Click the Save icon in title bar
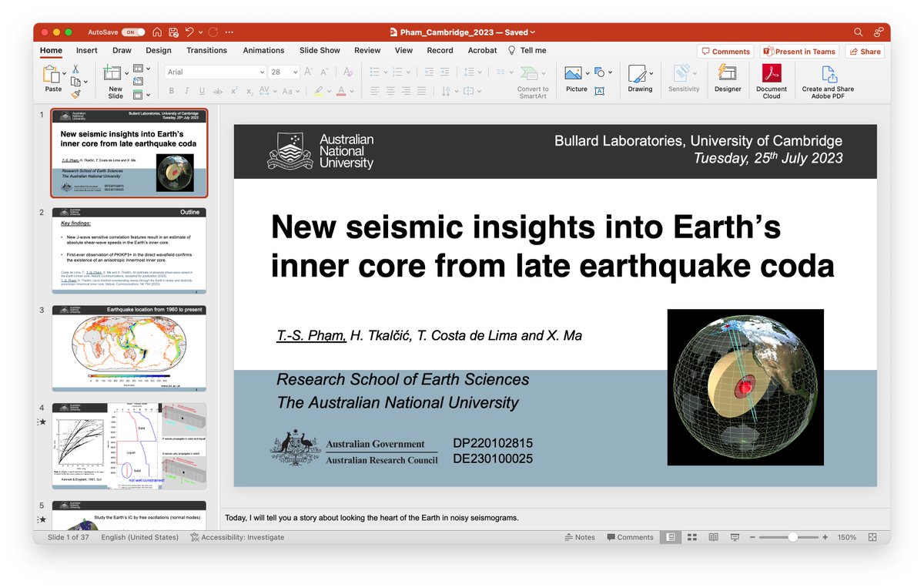The image size is (924, 588). click(173, 32)
